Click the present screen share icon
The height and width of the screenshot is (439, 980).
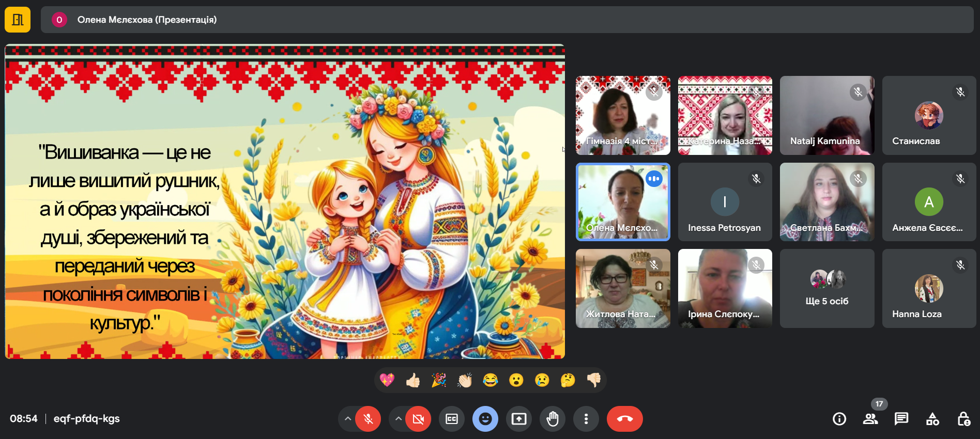(x=519, y=419)
